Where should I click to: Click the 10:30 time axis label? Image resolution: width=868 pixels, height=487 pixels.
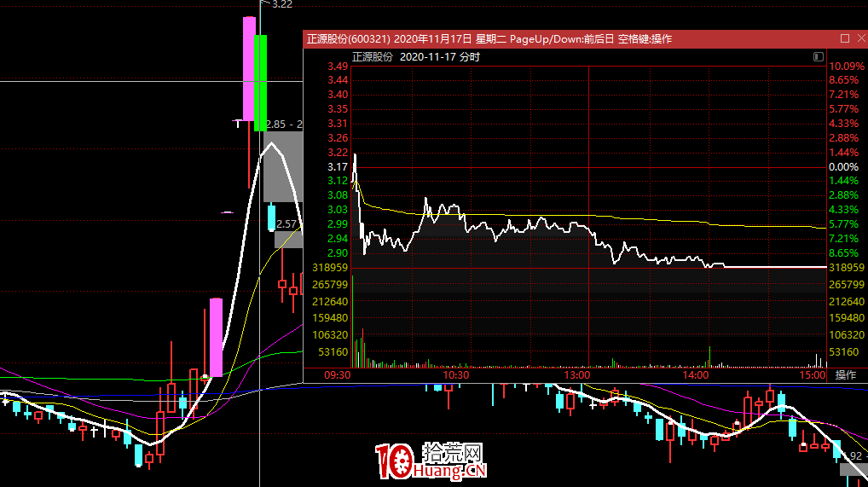pos(455,375)
